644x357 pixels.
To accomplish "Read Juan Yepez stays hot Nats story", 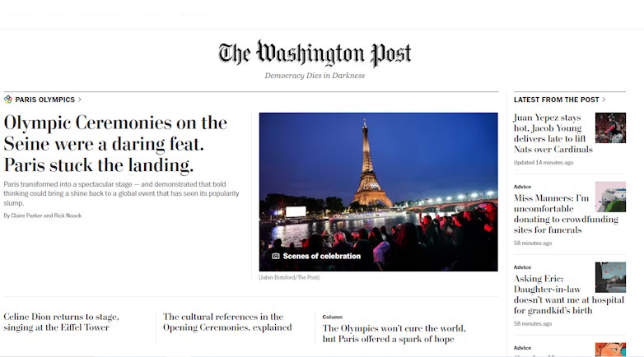I will click(x=553, y=133).
